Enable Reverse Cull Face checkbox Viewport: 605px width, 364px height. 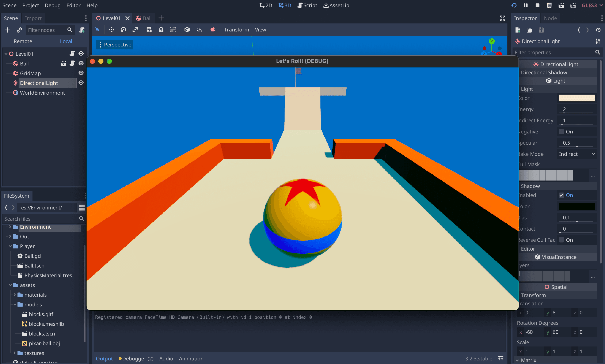[x=561, y=240]
